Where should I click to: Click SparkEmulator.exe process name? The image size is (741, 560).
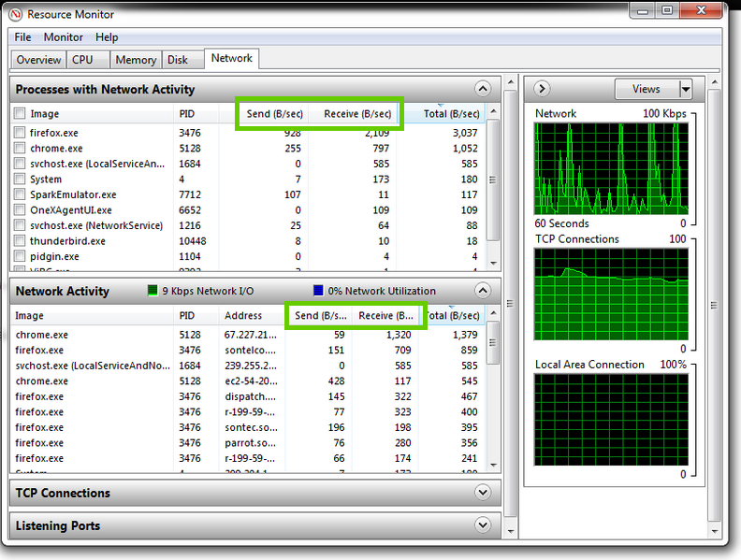click(73, 194)
